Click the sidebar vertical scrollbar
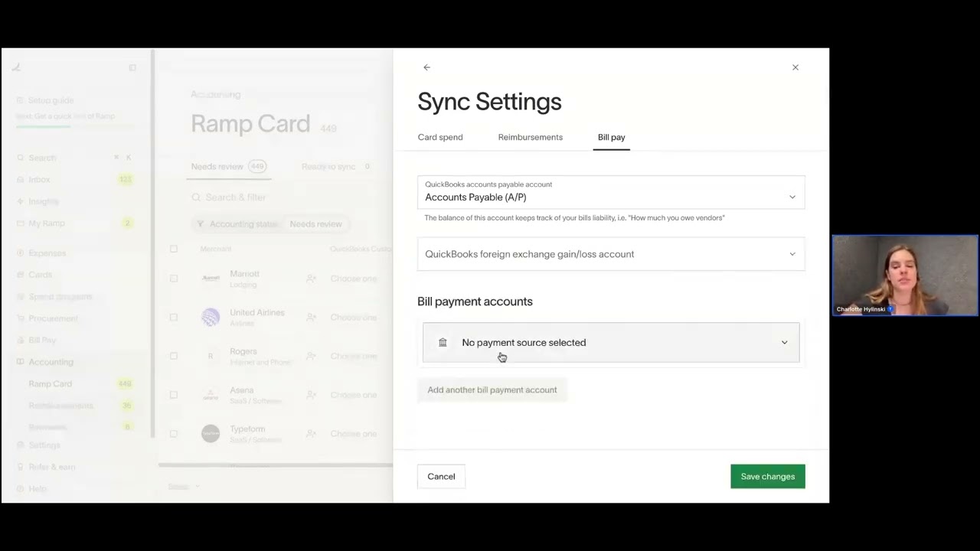The height and width of the screenshot is (551, 980). click(153, 245)
